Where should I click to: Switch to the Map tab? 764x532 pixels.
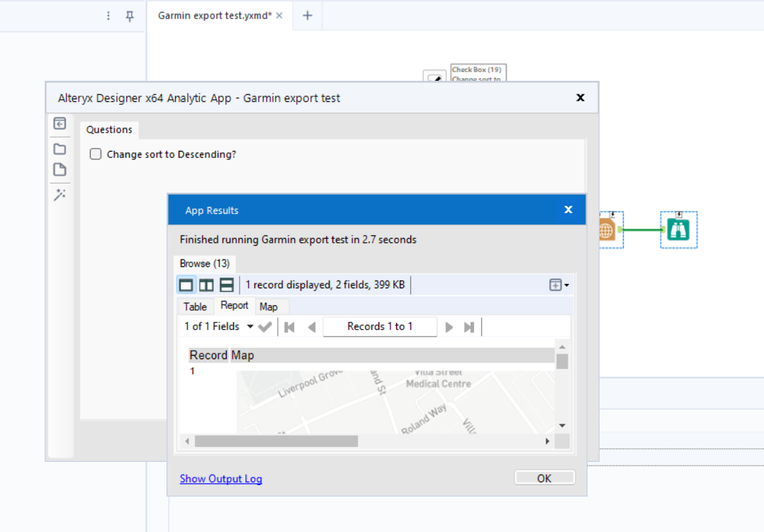tap(270, 306)
